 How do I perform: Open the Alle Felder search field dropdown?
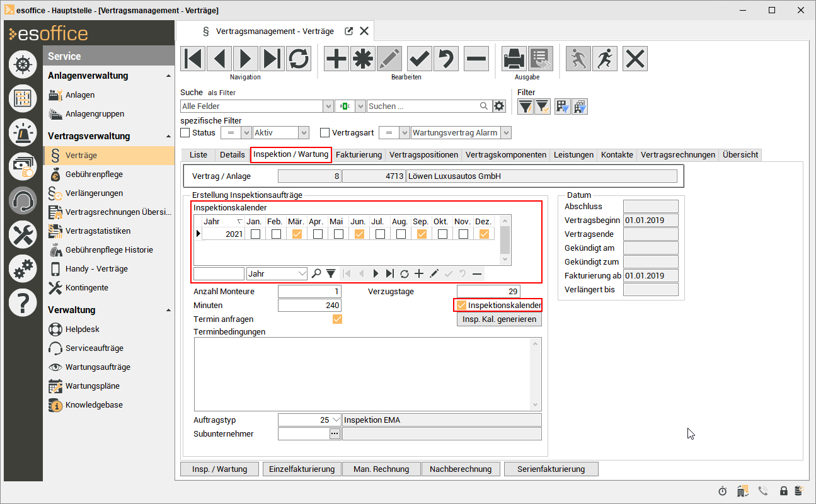tap(328, 106)
